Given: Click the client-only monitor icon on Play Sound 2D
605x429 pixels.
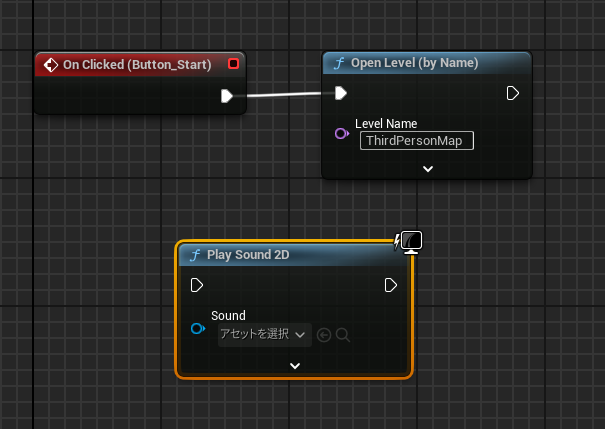Looking at the screenshot, I should [411, 242].
